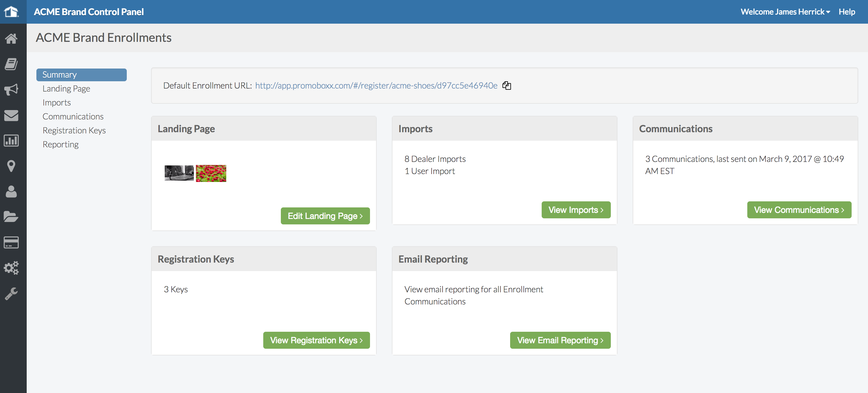Image resolution: width=868 pixels, height=393 pixels.
Task: Click the credit card billing icon
Action: [11, 242]
